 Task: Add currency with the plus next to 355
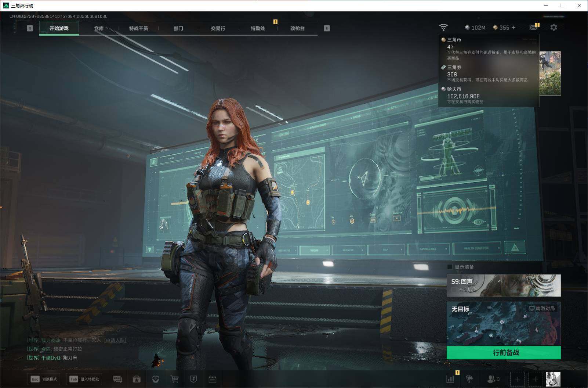(513, 28)
